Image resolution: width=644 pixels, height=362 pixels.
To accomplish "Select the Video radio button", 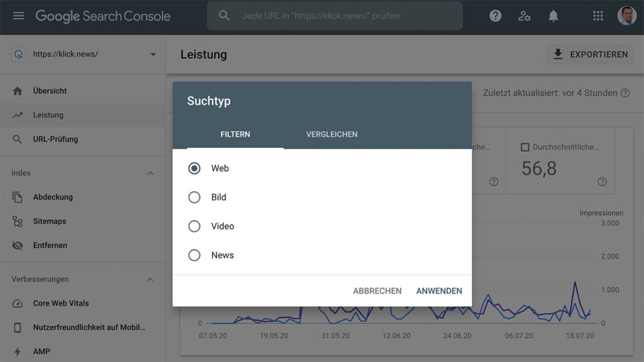I will pyautogui.click(x=194, y=226).
